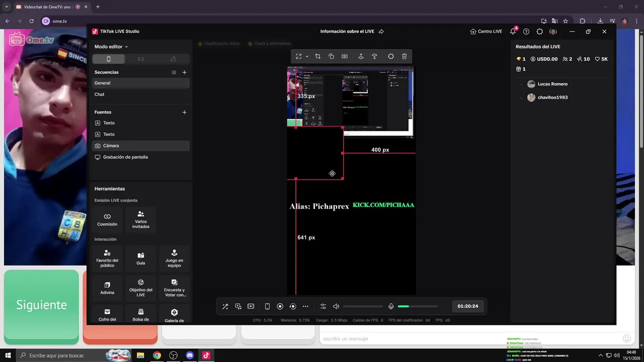This screenshot has height=362, width=644.
Task: Click the phone preview icon in bottom bar
Action: tap(267, 306)
